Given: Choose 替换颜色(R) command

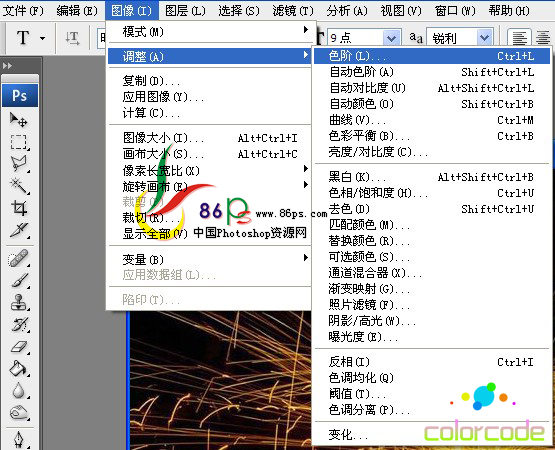Looking at the screenshot, I should [x=431, y=241].
